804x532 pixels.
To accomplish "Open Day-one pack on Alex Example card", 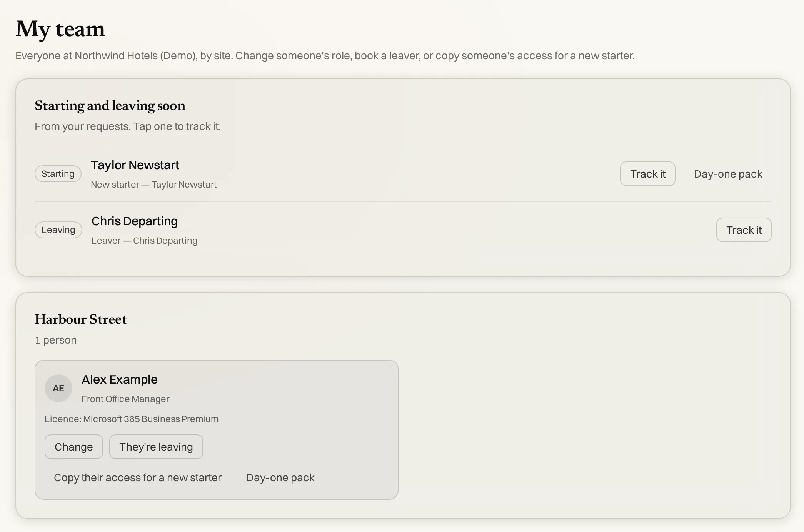I will [x=280, y=477].
